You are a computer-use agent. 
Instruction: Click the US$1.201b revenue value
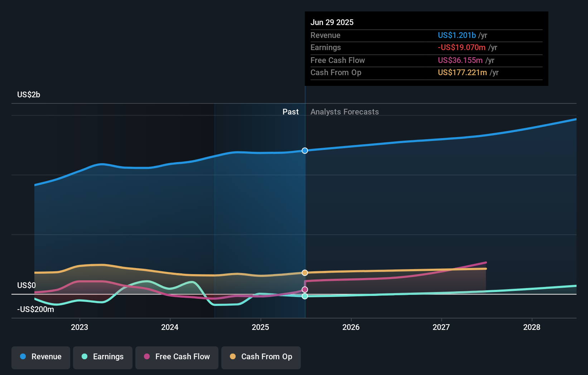457,35
